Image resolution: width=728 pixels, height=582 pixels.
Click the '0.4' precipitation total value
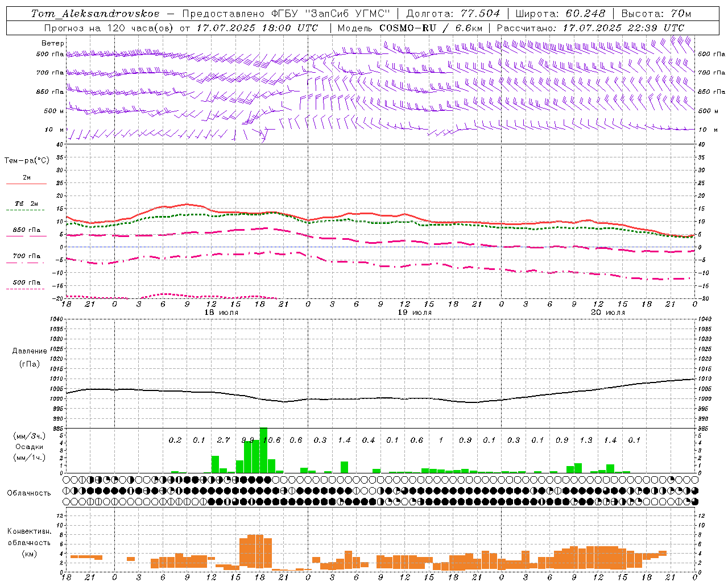tap(369, 440)
